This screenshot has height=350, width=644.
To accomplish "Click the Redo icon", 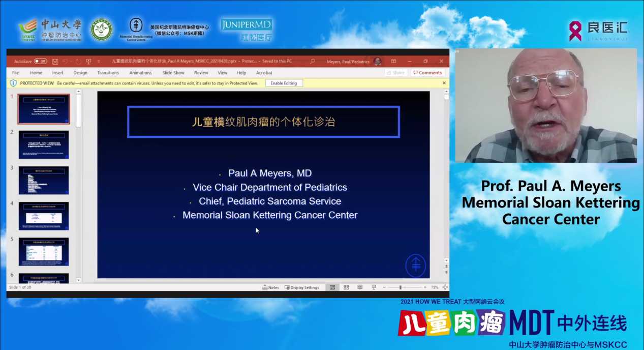I will [x=78, y=62].
